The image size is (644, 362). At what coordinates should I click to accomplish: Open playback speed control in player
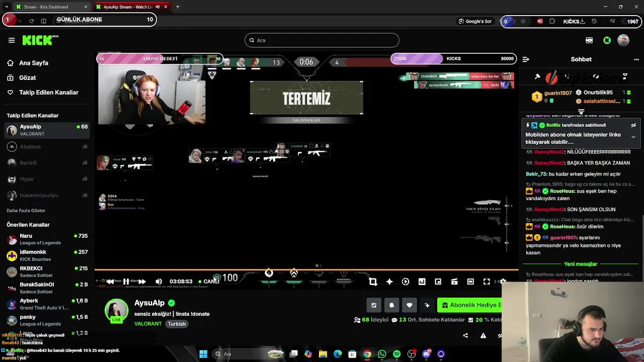click(x=406, y=282)
